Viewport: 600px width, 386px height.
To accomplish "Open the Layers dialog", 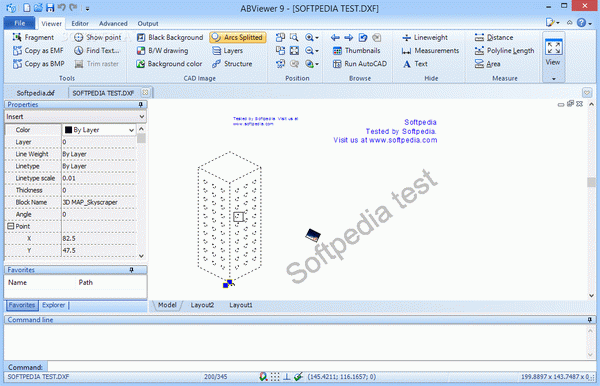I will click(228, 50).
